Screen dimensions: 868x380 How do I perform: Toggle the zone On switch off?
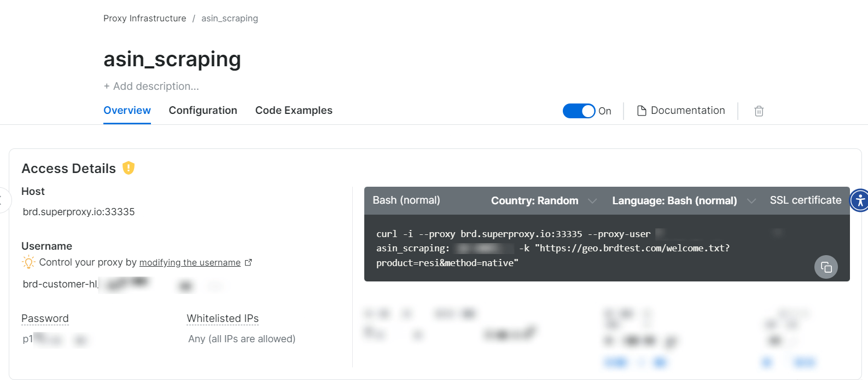tap(579, 111)
